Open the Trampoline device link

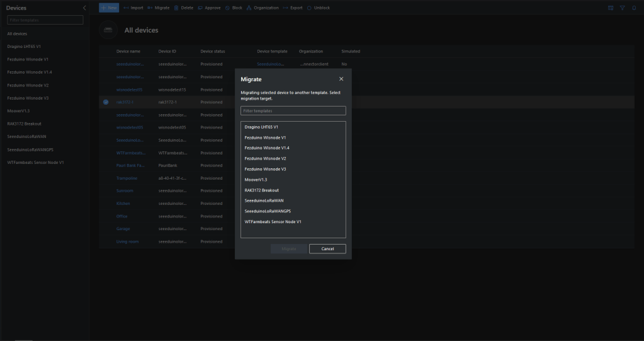point(127,178)
